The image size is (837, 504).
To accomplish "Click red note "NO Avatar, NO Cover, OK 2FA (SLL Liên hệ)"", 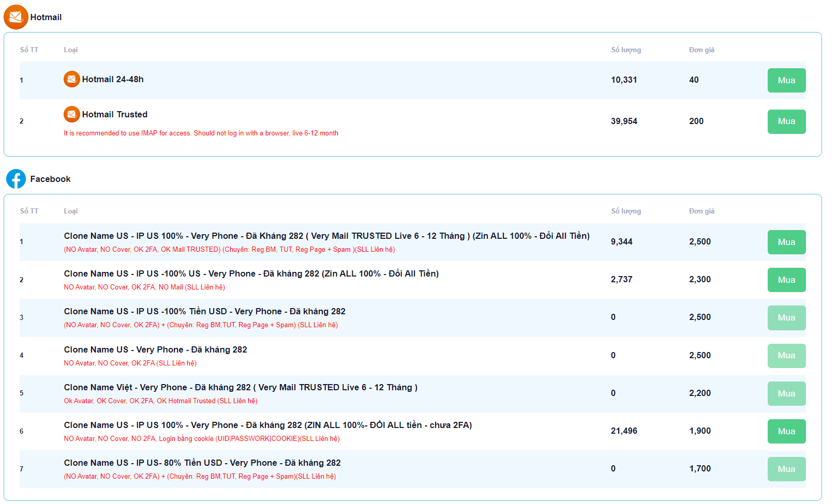I will 130,363.
